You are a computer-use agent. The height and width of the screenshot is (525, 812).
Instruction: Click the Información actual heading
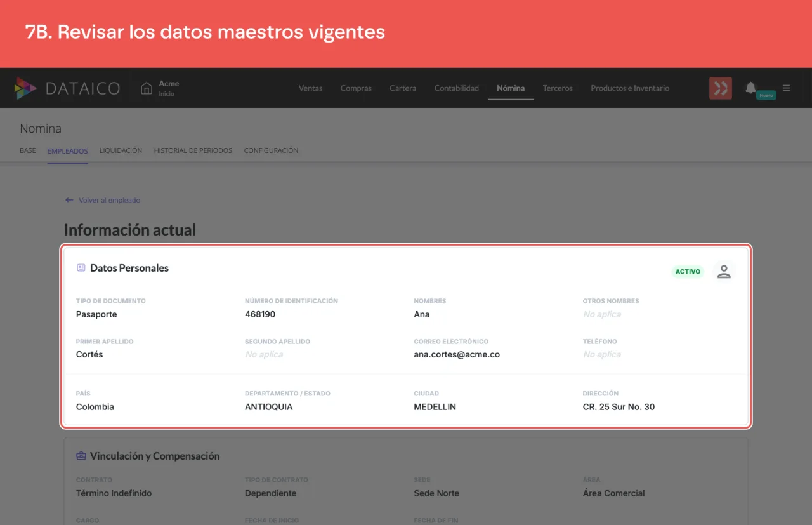pos(130,230)
